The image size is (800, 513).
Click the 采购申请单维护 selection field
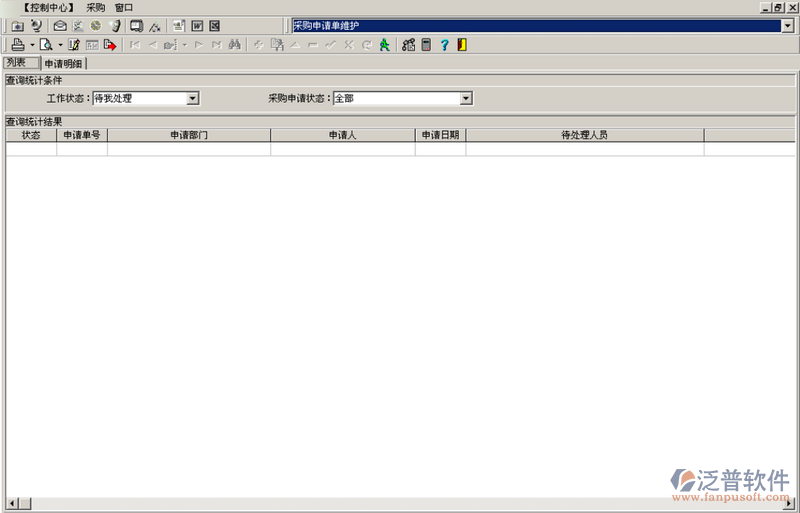pos(537,26)
